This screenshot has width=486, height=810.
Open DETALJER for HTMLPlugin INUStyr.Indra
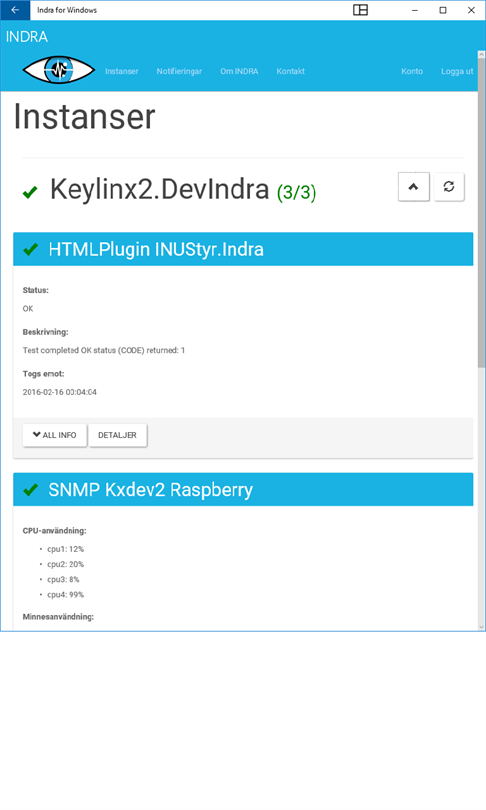pyautogui.click(x=118, y=435)
